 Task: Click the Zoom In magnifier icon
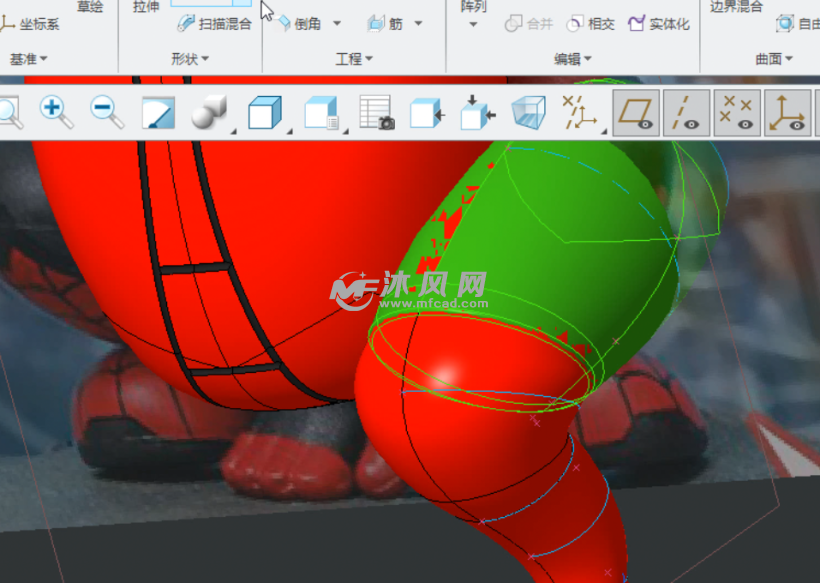(56, 112)
